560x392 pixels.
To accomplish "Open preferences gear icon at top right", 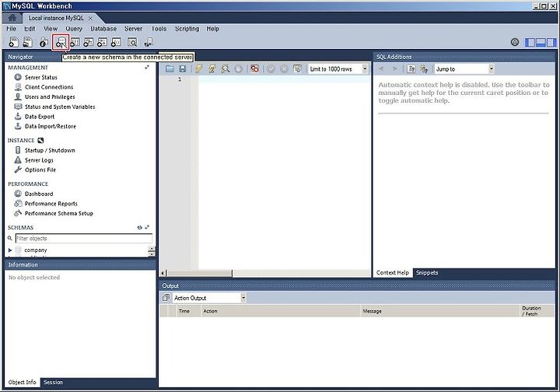I will (x=515, y=42).
